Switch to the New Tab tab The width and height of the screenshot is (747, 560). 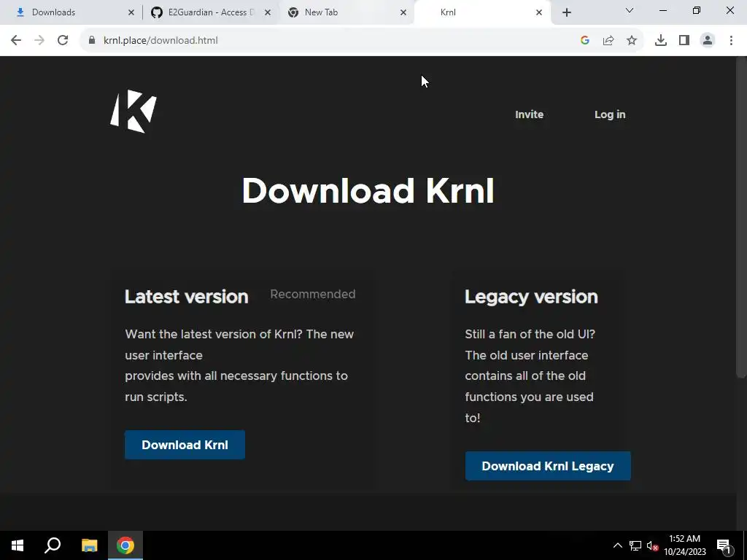click(345, 12)
